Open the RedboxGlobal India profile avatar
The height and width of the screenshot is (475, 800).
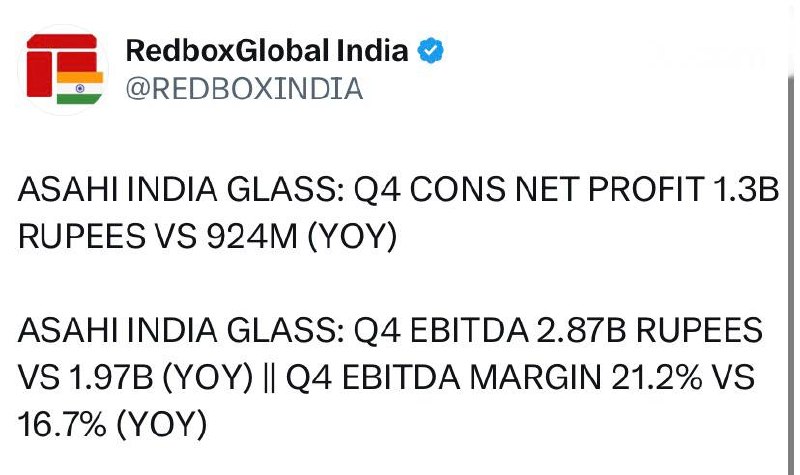(x=63, y=70)
